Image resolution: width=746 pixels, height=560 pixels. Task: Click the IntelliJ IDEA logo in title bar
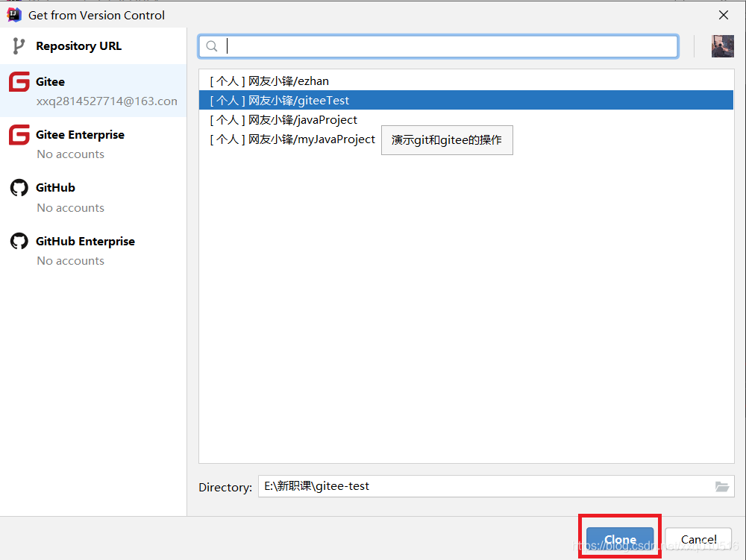click(14, 15)
